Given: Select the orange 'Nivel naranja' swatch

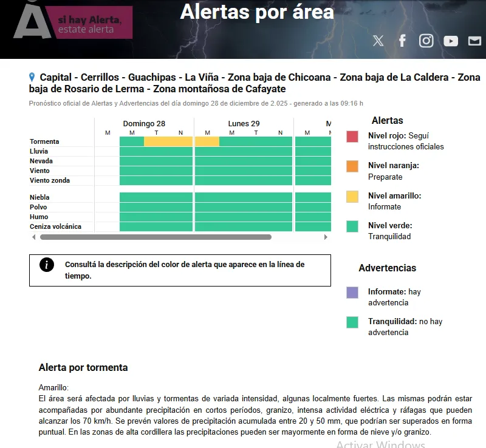Looking at the screenshot, I should [352, 166].
